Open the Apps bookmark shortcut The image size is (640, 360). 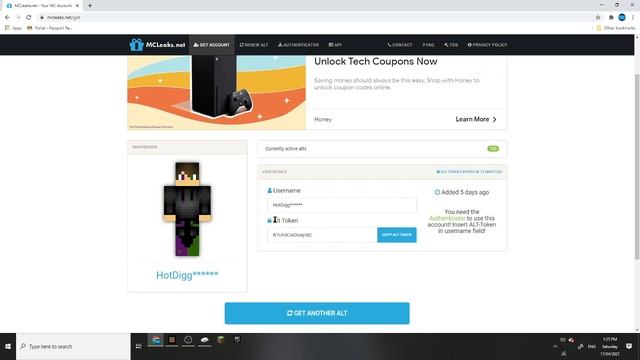[x=13, y=28]
